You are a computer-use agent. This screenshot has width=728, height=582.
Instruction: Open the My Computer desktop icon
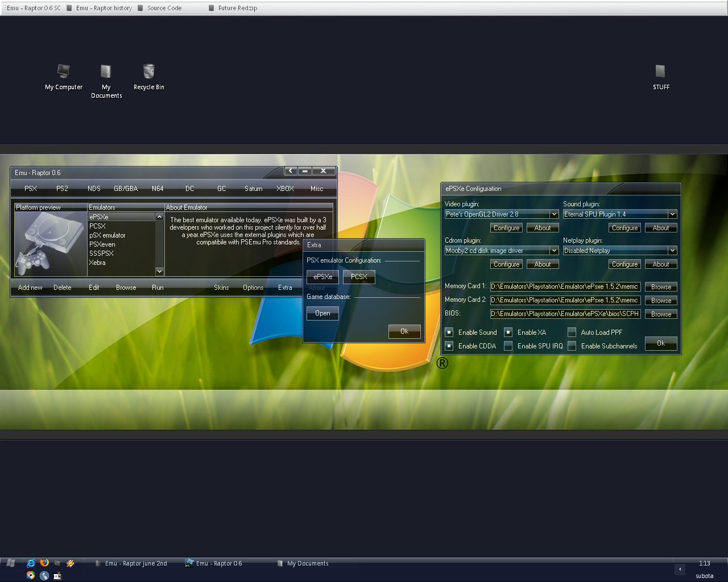coord(64,77)
